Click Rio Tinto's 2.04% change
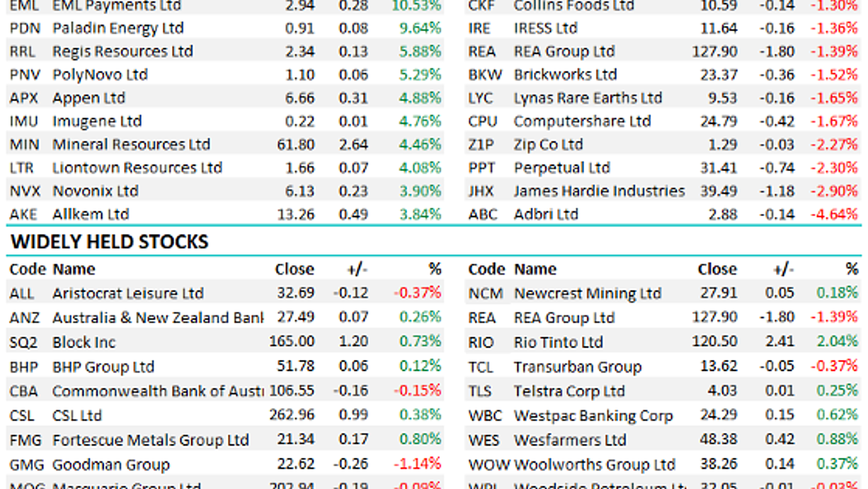The width and height of the screenshot is (868, 489). tap(838, 342)
